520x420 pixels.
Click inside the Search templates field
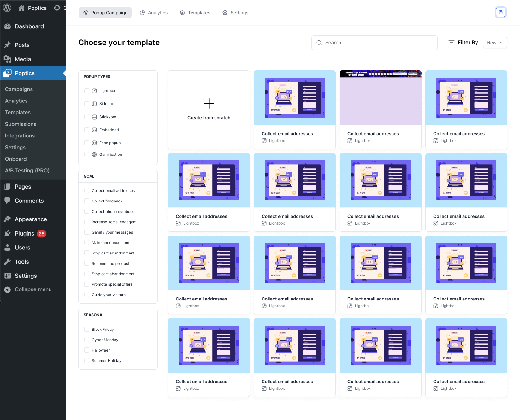[375, 43]
